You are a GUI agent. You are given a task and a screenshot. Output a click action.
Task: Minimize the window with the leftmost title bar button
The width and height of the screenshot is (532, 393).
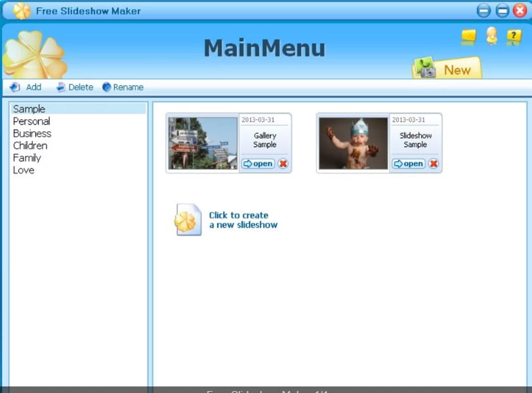tap(483, 10)
